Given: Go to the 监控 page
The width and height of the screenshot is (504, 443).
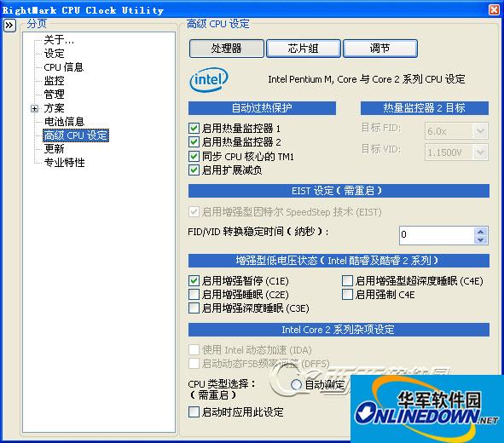Looking at the screenshot, I should point(54,81).
